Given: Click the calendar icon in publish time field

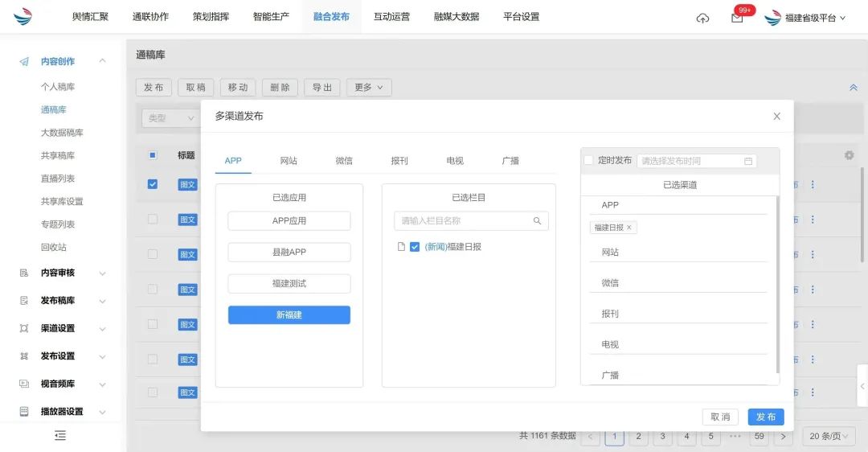Looking at the screenshot, I should coord(748,161).
